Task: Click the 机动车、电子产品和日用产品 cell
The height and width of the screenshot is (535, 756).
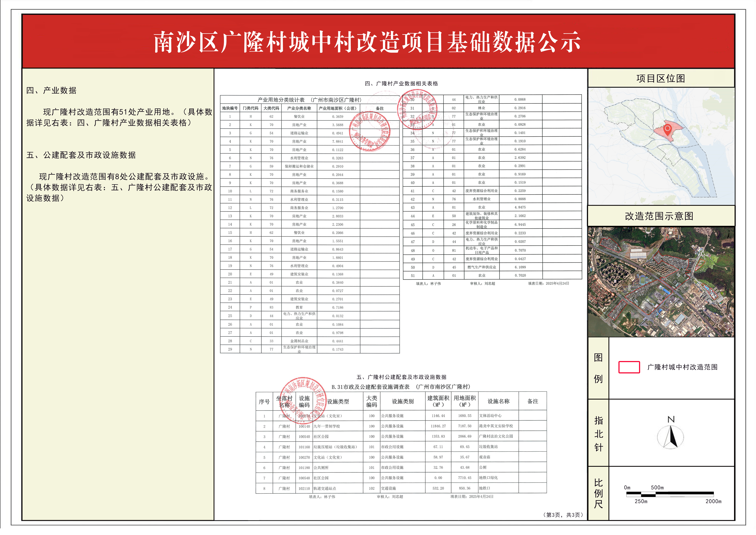Action: pos(482,250)
